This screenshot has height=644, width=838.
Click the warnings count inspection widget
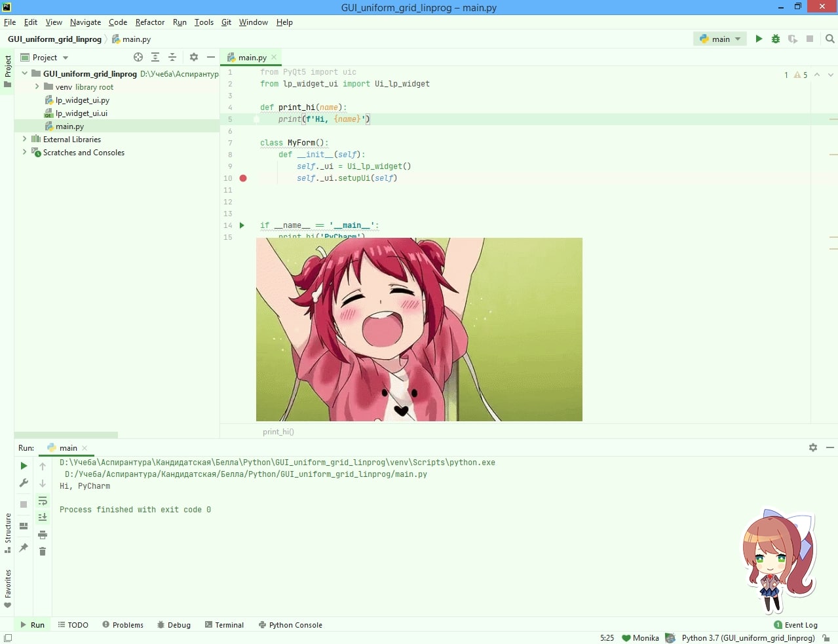(796, 75)
